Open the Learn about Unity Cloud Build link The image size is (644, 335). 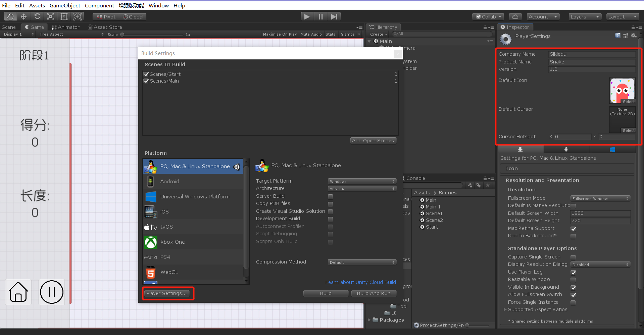(x=360, y=282)
